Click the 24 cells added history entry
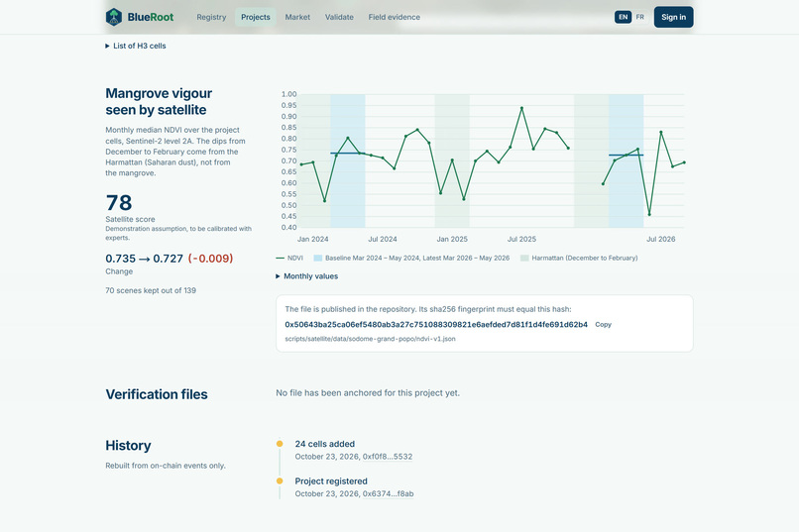 click(324, 444)
